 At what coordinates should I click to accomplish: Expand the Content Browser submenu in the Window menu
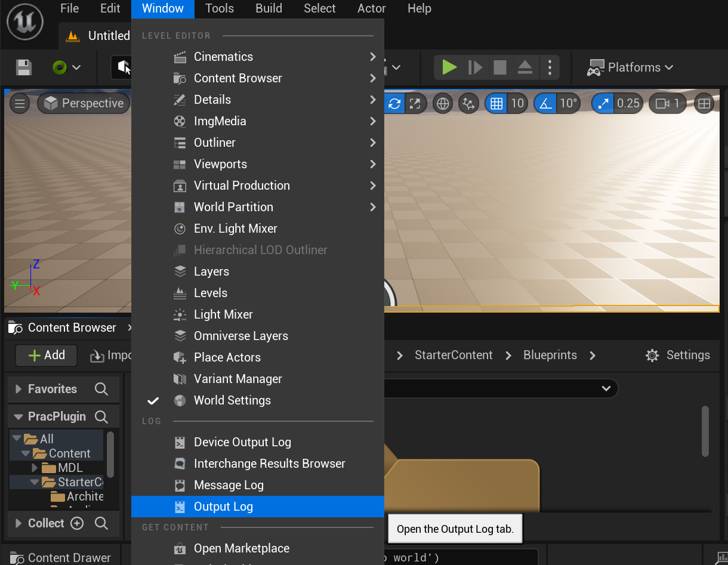[258, 78]
